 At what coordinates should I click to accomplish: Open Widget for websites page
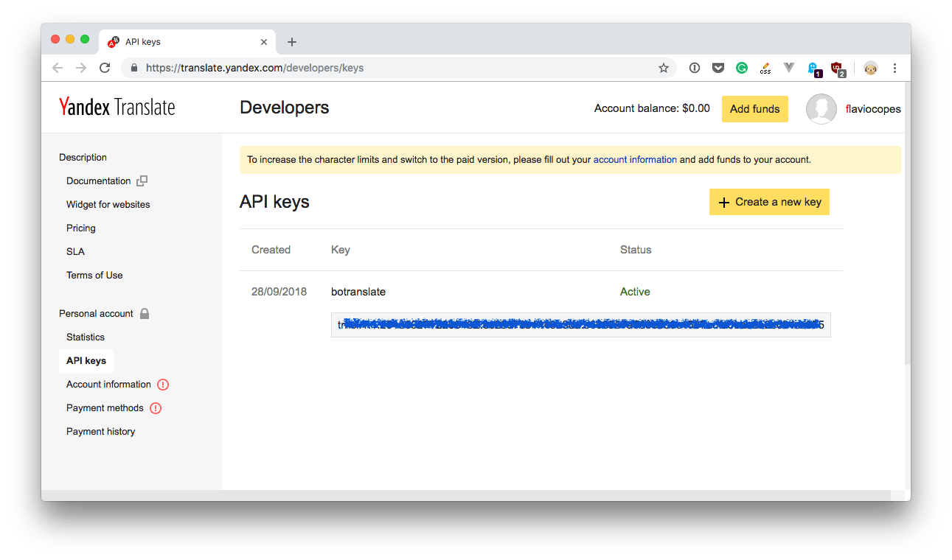(108, 204)
